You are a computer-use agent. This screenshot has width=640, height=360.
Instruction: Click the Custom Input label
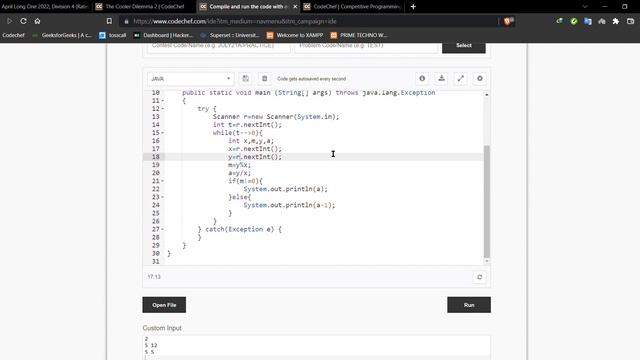coord(162,328)
